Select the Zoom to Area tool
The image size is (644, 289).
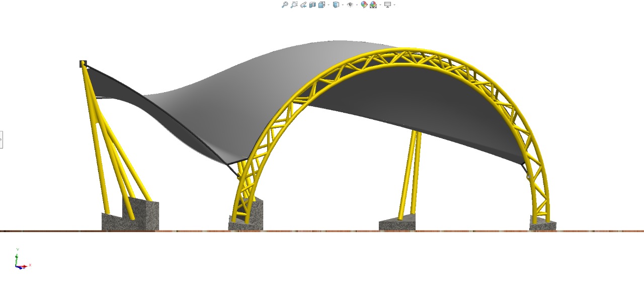[x=294, y=5]
